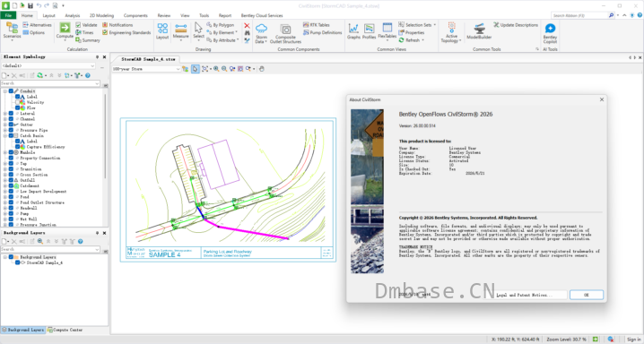Toggle the Gutter checkbox
Screen dimensions: 644x344
pyautogui.click(x=11, y=125)
